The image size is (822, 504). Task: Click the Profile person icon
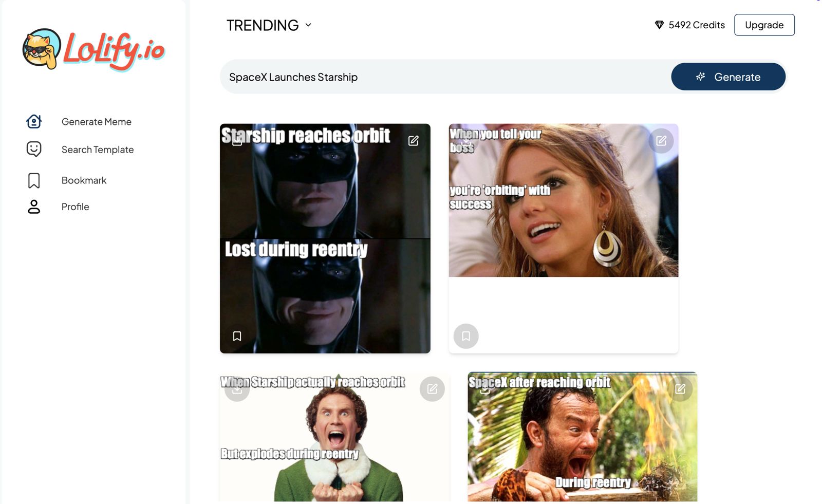click(34, 207)
